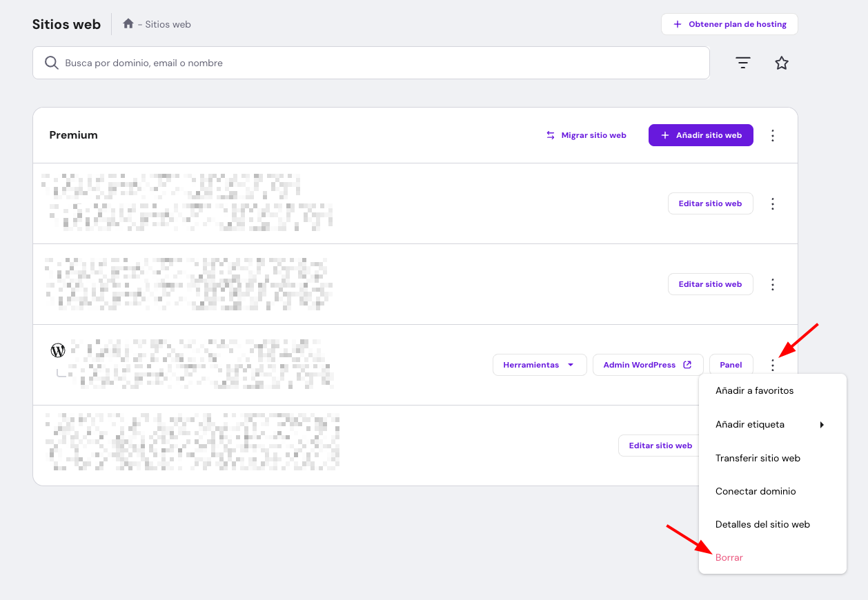Open Premium plan three-dot menu
868x600 pixels.
point(773,135)
